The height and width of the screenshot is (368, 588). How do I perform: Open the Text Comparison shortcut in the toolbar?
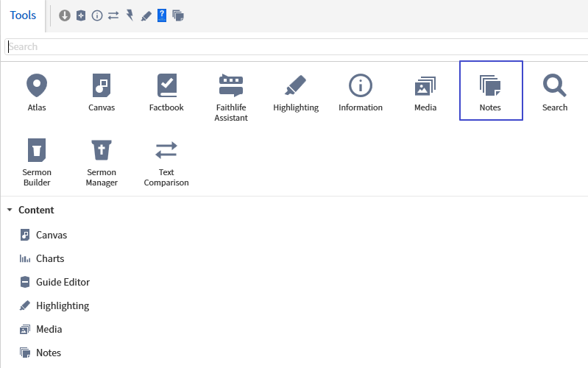click(x=113, y=15)
